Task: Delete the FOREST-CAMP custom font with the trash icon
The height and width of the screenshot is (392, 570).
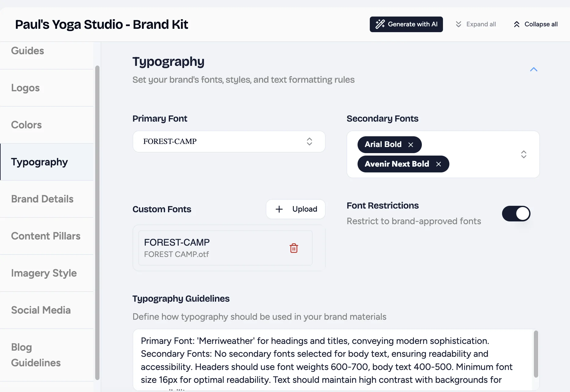Action: point(294,248)
